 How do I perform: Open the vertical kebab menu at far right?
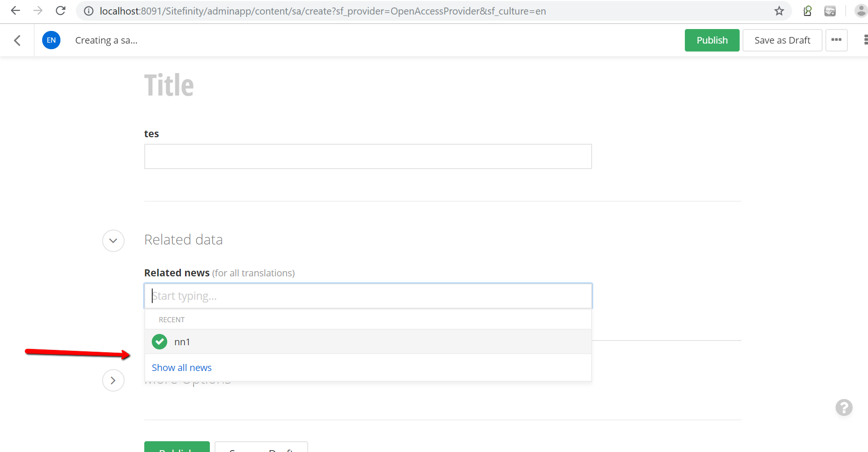pos(866,40)
